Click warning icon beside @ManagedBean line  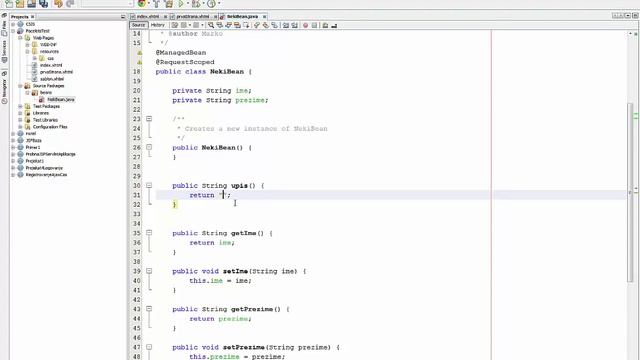[140, 53]
